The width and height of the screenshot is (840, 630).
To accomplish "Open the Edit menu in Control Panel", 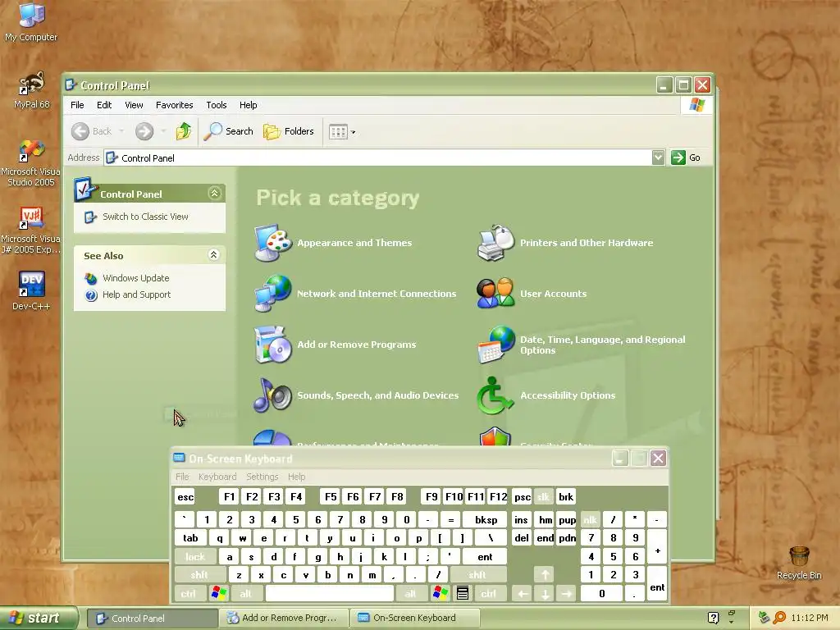I will tap(104, 105).
